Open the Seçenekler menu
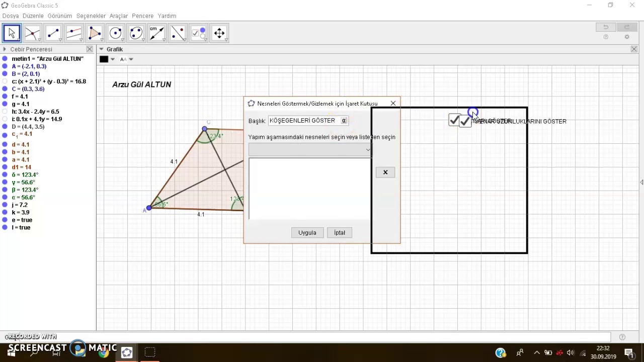Image resolution: width=644 pixels, height=362 pixels. coord(91,16)
